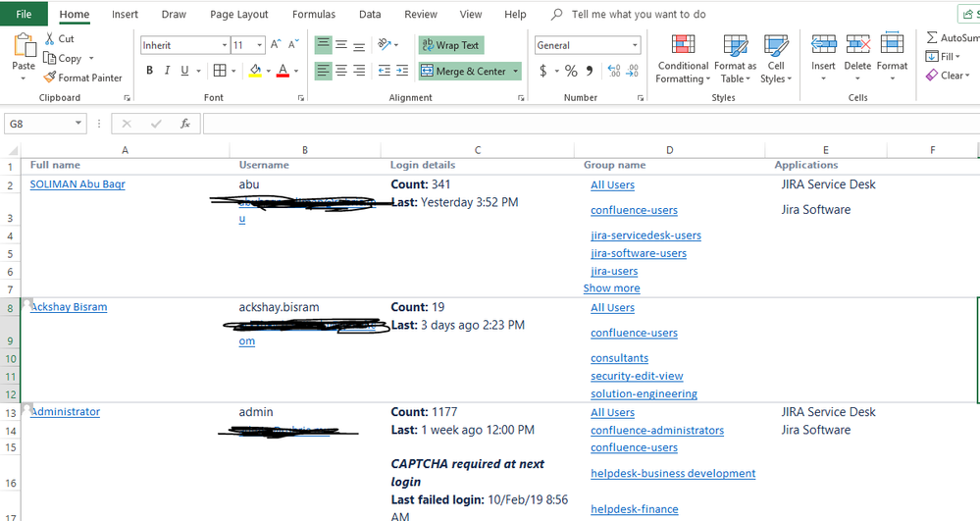Open Ackshay Bisram link

click(69, 306)
